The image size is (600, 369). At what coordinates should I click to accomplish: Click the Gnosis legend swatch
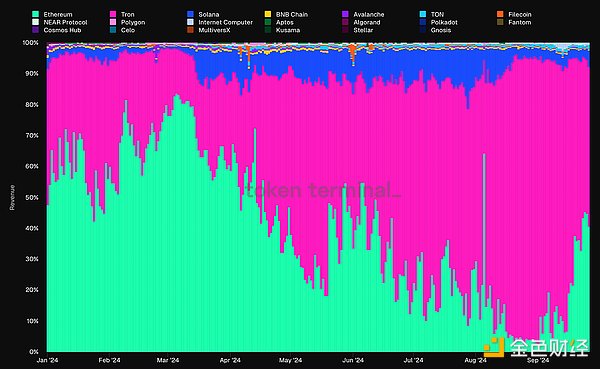[x=423, y=30]
